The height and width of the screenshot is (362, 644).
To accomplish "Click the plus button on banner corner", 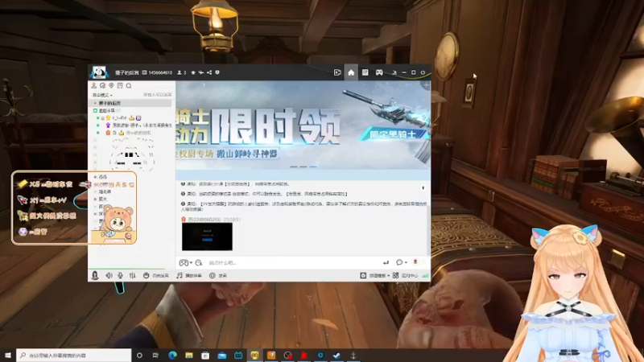I will [x=426, y=85].
